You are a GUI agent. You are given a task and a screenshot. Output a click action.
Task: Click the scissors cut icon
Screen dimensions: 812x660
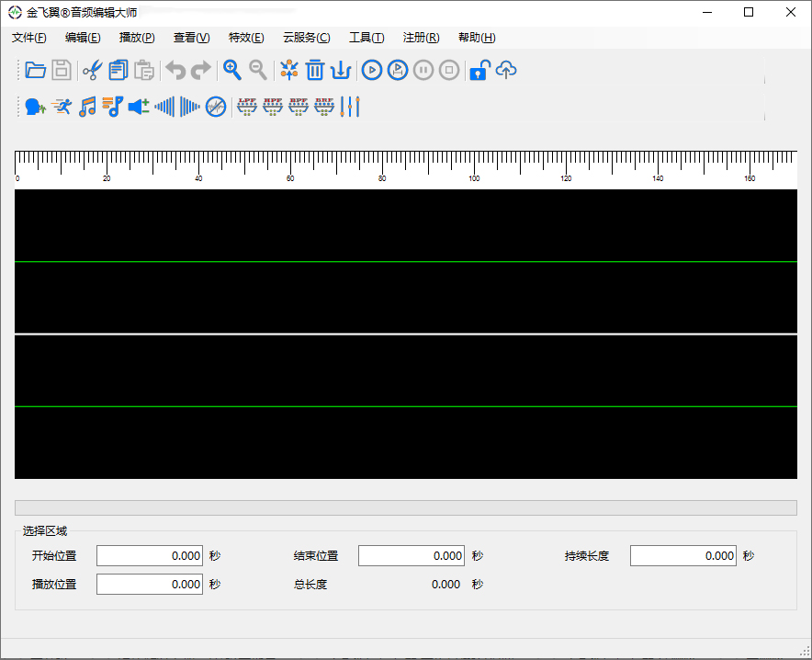(x=92, y=70)
